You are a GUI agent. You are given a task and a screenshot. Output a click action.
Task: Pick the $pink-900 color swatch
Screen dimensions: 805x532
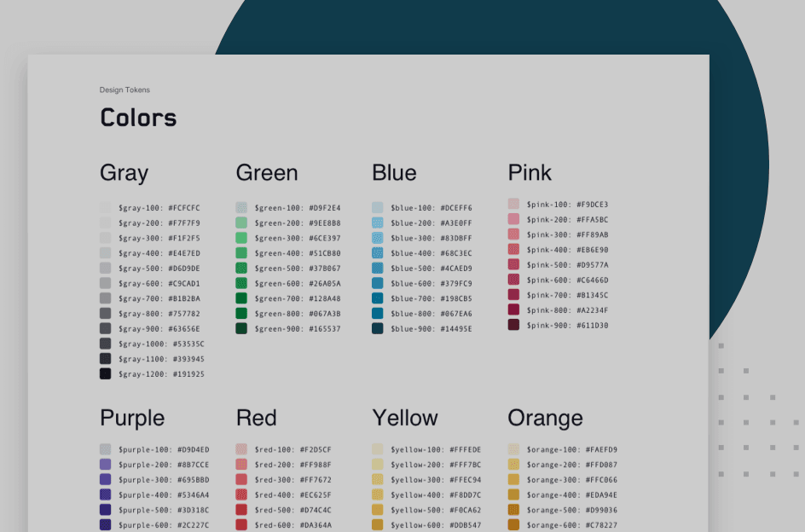(513, 325)
